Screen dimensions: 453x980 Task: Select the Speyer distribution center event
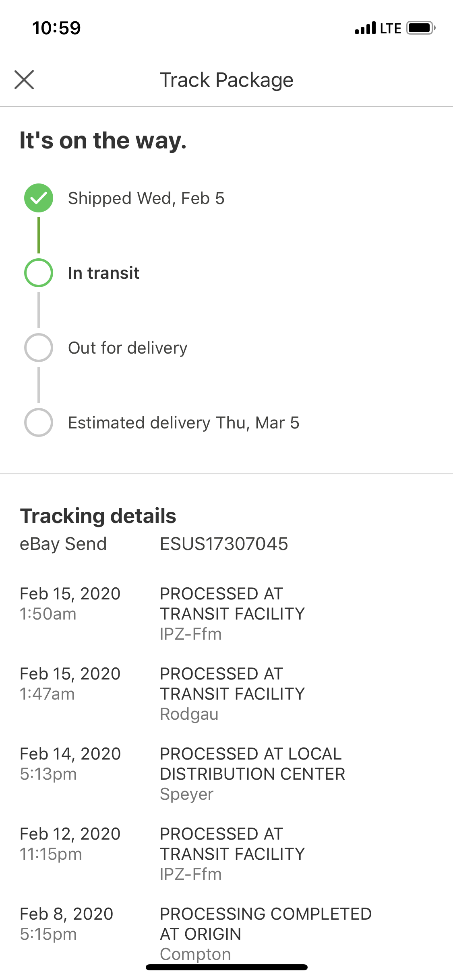(252, 774)
